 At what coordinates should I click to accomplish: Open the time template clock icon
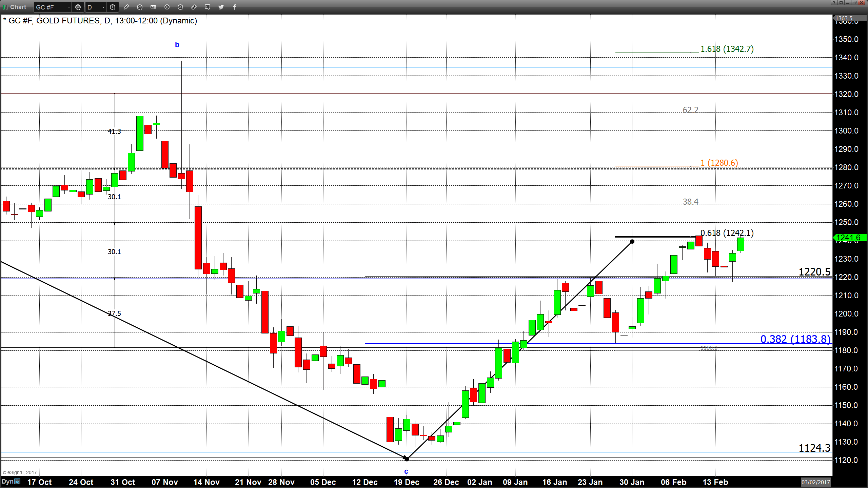(113, 7)
